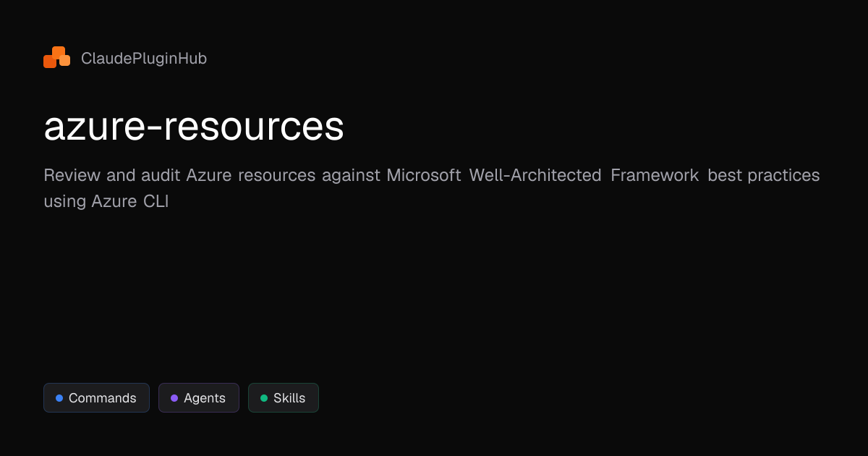Toggle the Skills category badge

tap(283, 397)
